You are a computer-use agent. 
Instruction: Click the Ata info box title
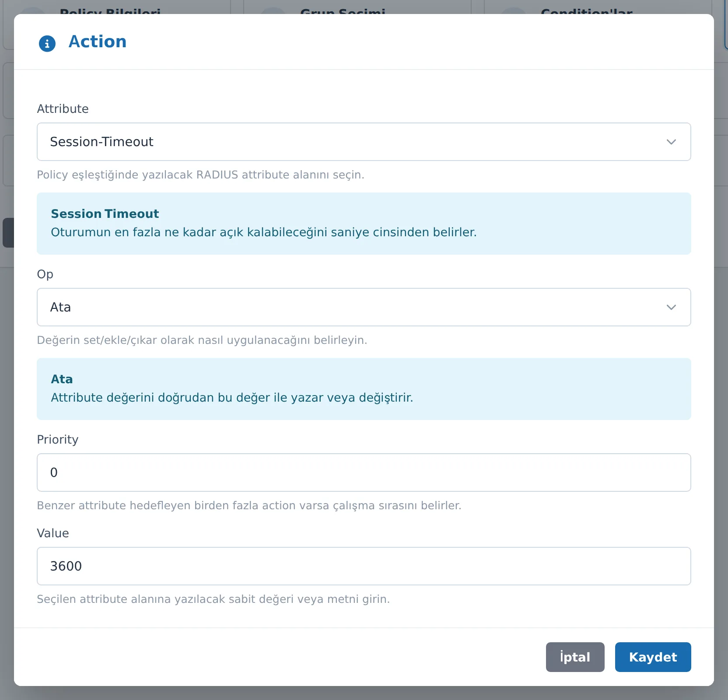click(62, 379)
